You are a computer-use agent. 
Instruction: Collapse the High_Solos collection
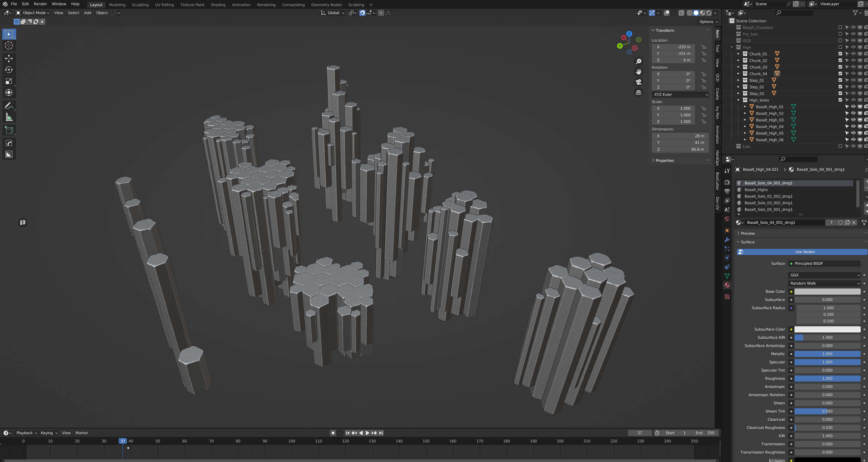click(x=738, y=100)
